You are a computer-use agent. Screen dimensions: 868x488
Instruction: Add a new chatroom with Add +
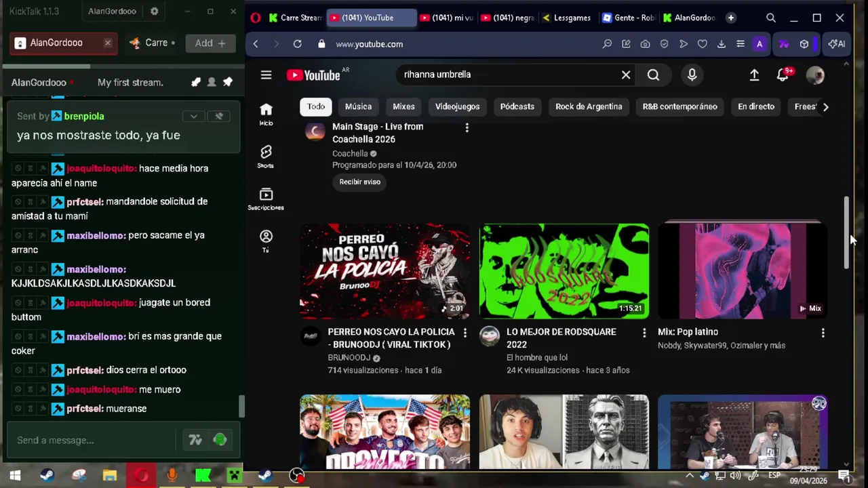210,43
